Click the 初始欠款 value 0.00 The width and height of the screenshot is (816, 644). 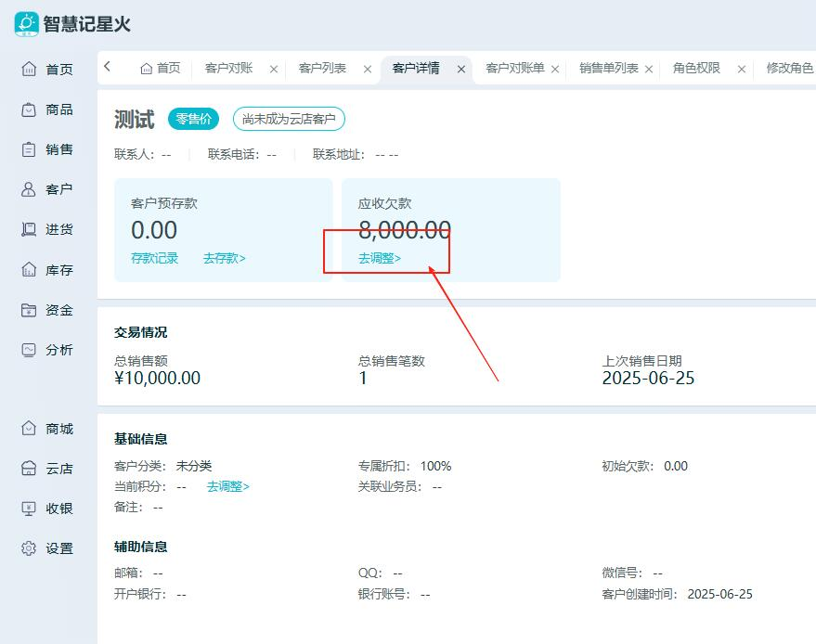(x=676, y=466)
